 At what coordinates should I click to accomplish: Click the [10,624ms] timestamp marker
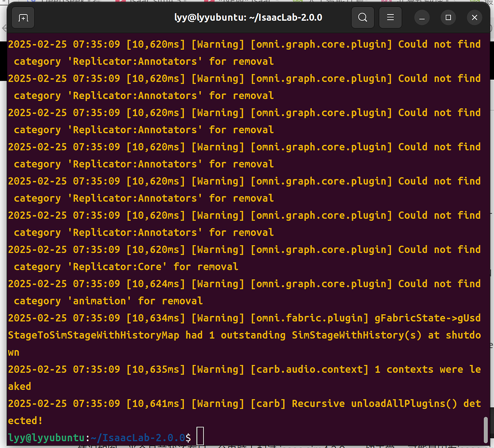[x=156, y=284]
